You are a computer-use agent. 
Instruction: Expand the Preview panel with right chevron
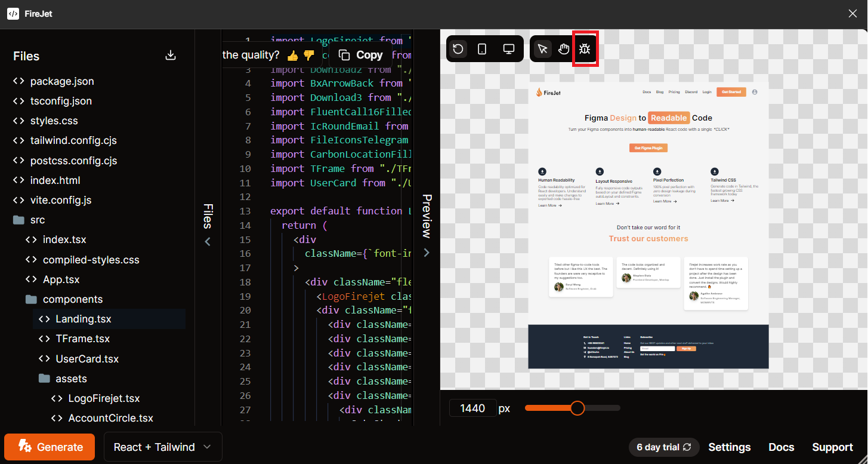click(x=427, y=252)
